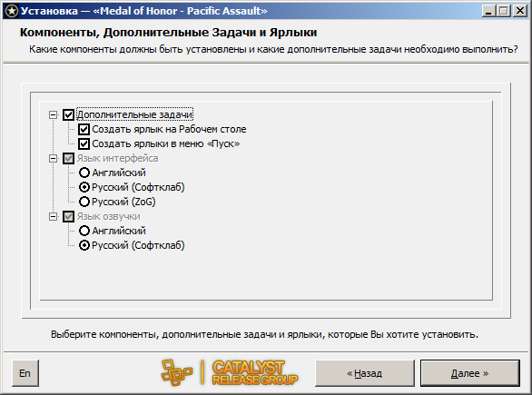Select Английский under Язык озвучки
Screen dimensions: 532x395
[x=84, y=231]
